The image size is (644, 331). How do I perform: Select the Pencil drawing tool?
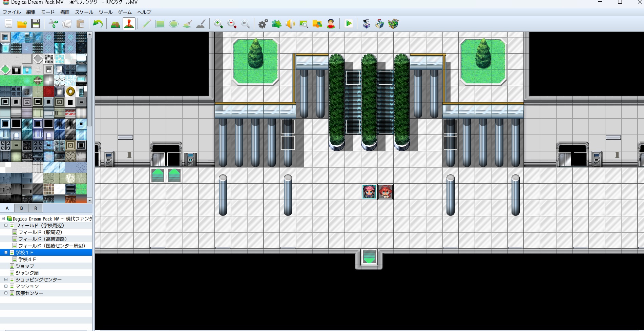point(146,24)
